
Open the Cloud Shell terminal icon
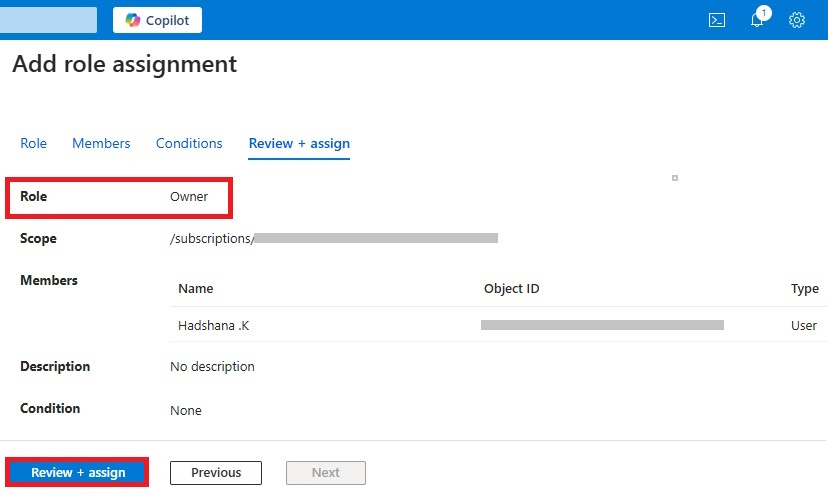716,20
